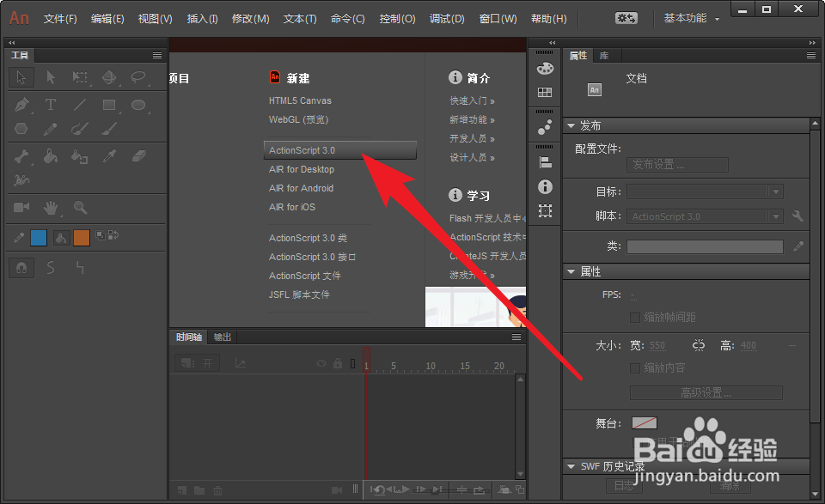Select the Paint Bucket tool
Image resolution: width=825 pixels, height=504 pixels.
[x=51, y=156]
